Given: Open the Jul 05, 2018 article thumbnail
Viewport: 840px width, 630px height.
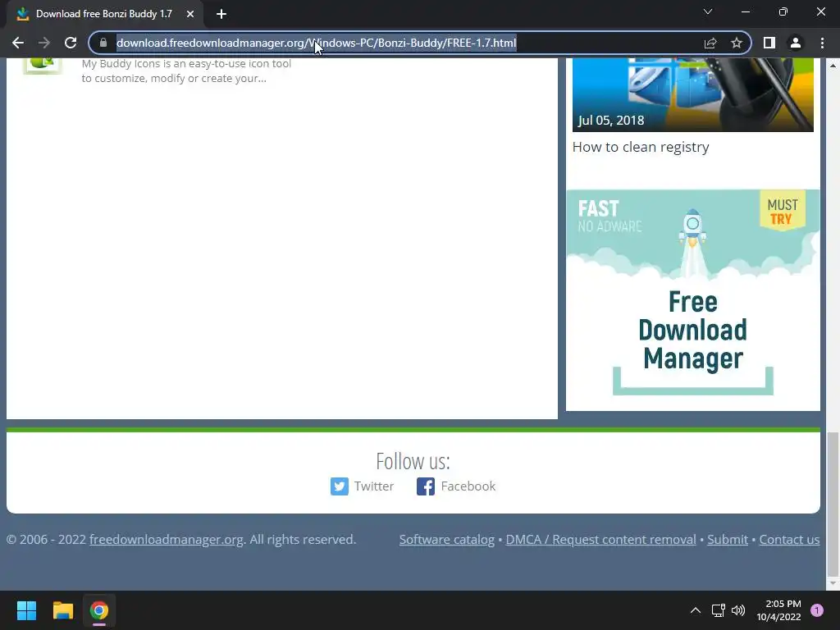Looking at the screenshot, I should pos(692,95).
